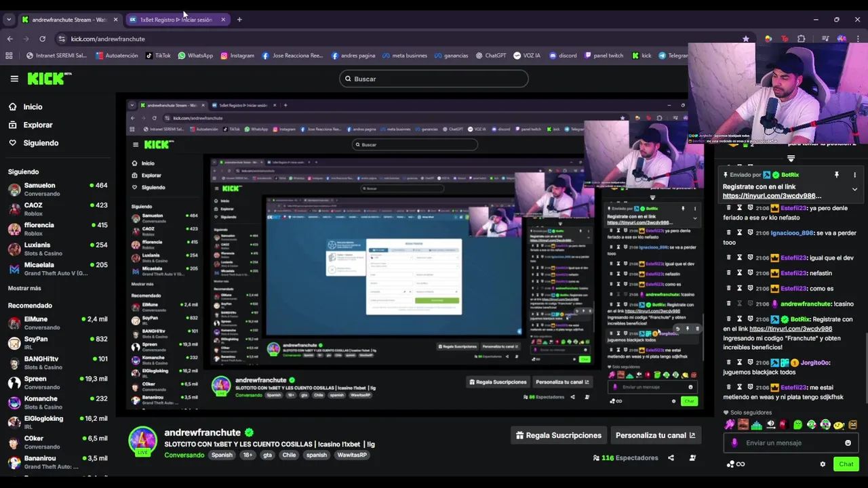Ban Ignaciooo_898 with shield icon
Image resolution: width=868 pixels, height=488 pixels.
pos(750,232)
